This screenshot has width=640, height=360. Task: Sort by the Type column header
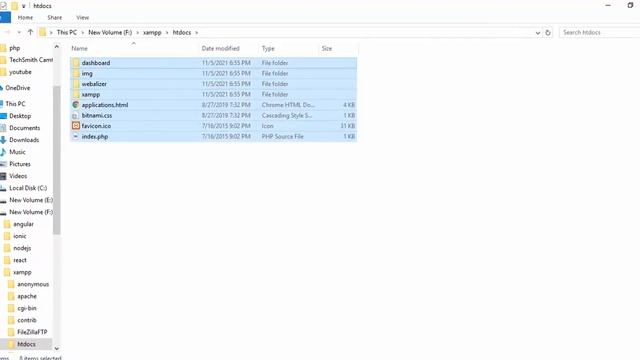[x=268, y=48]
